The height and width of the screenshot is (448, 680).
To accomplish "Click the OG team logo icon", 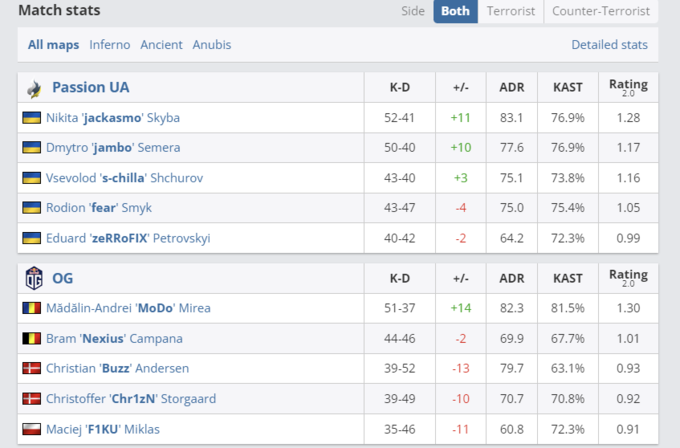I will coord(33,278).
